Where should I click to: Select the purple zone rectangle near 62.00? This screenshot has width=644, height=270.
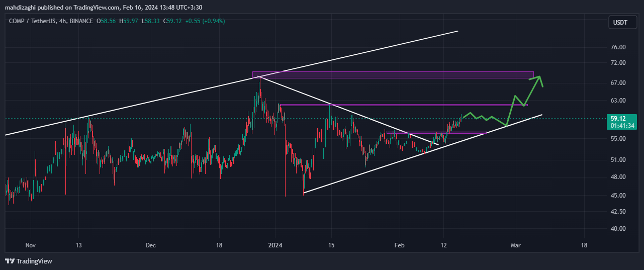[404, 105]
